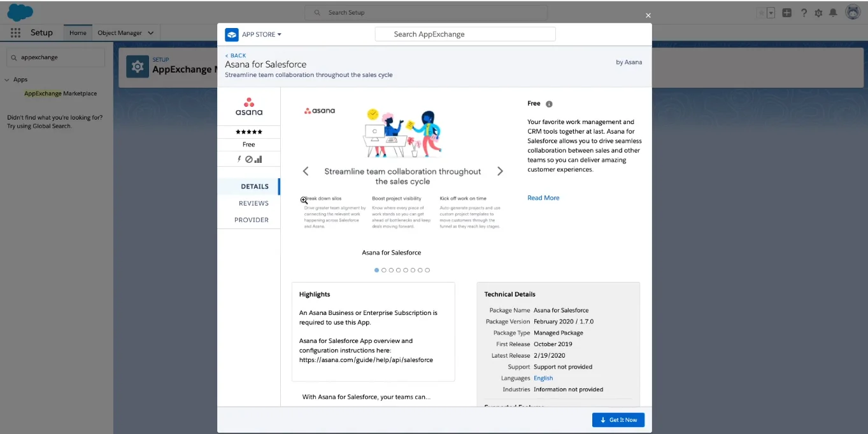Image resolution: width=868 pixels, height=434 pixels.
Task: Switch to the REVIEWS tab
Action: coord(253,203)
